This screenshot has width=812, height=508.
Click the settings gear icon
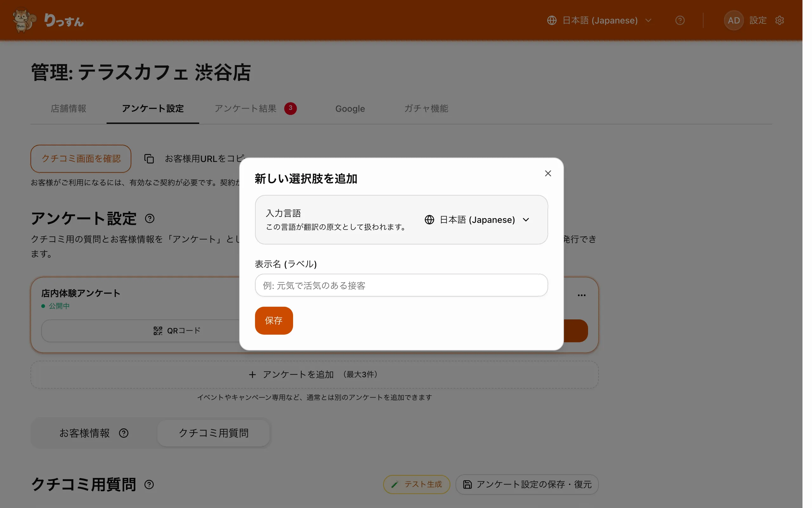779,21
